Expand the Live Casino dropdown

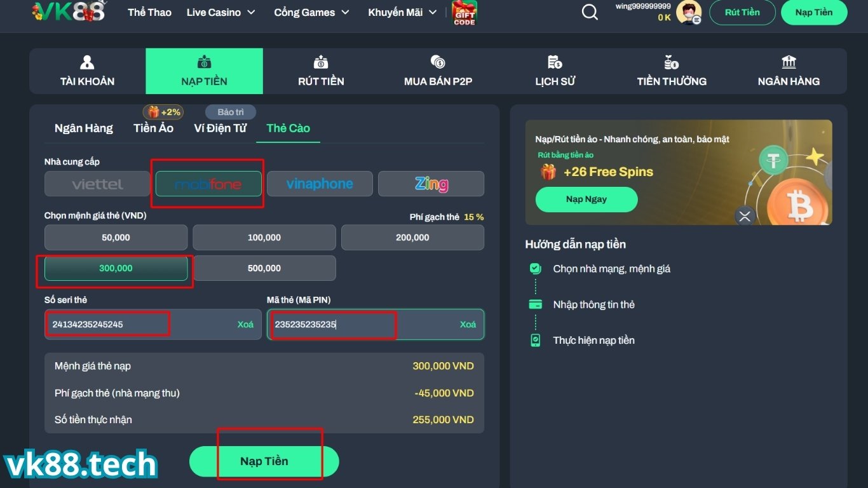pos(220,13)
